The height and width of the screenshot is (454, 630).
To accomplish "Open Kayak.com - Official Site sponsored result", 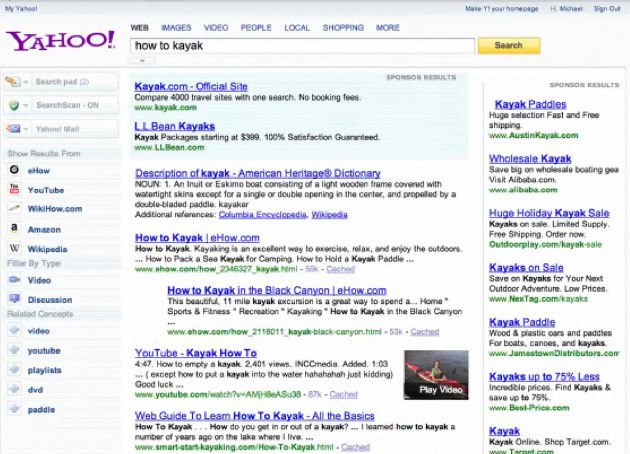I will click(191, 86).
